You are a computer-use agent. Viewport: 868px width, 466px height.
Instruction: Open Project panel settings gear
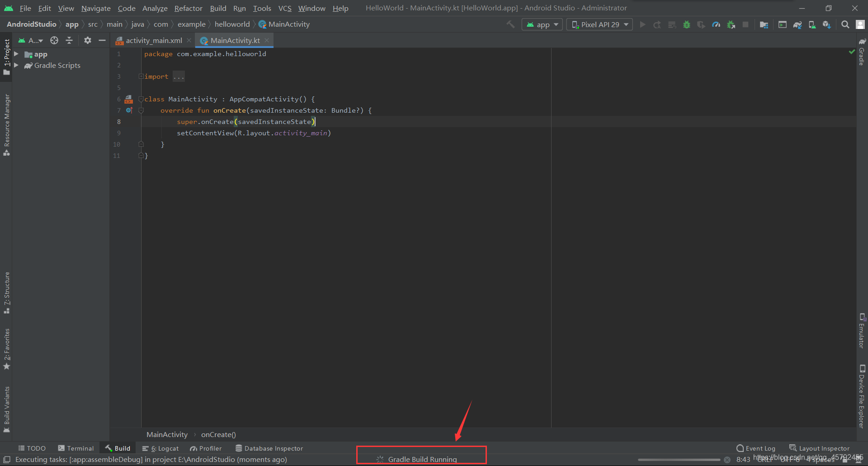pos(88,40)
